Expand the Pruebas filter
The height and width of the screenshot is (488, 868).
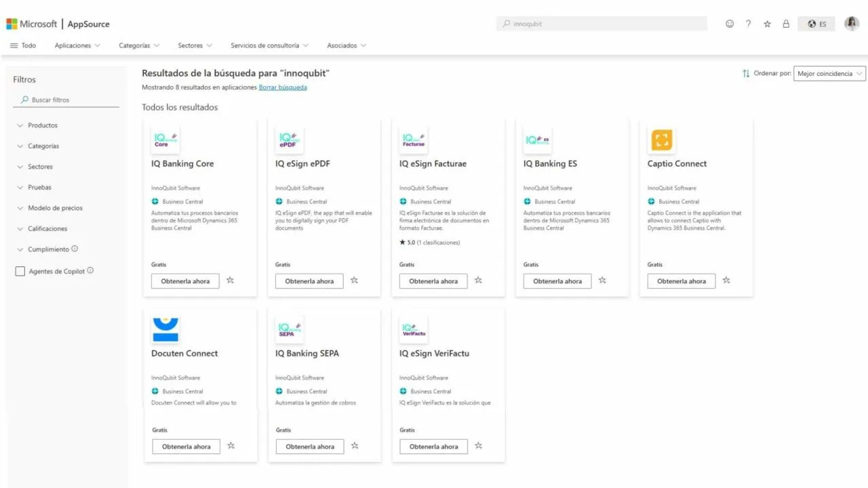pos(34,187)
